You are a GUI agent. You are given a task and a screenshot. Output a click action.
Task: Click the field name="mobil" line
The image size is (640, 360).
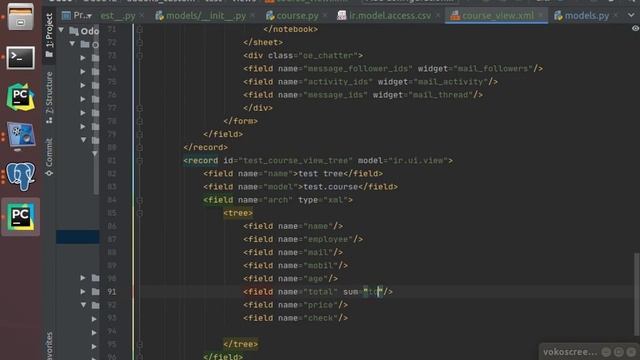click(296, 265)
